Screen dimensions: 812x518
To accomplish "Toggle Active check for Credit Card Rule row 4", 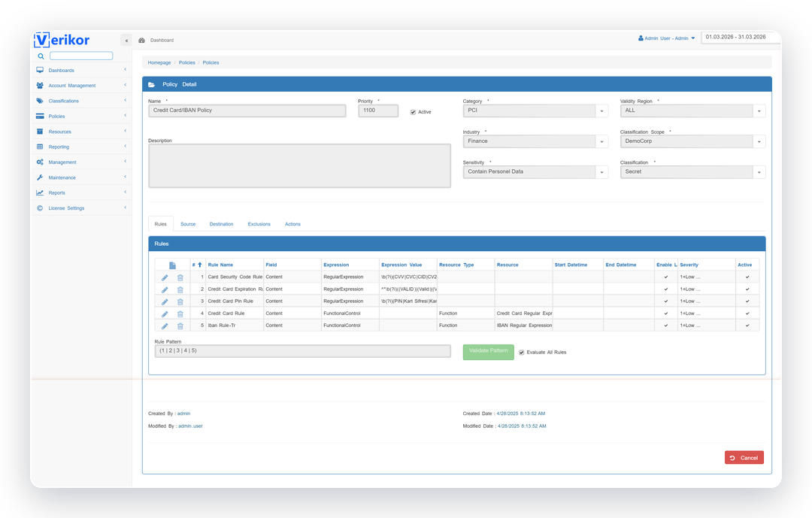I will (747, 314).
